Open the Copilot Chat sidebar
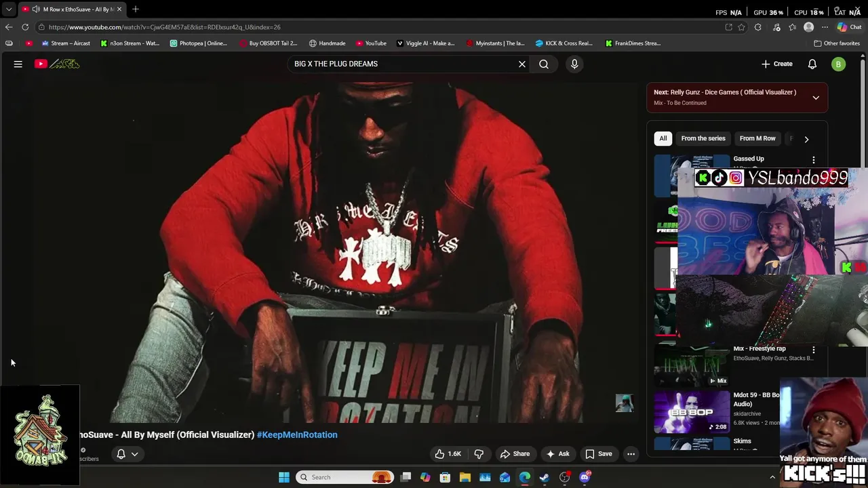868x488 pixels. tap(849, 27)
